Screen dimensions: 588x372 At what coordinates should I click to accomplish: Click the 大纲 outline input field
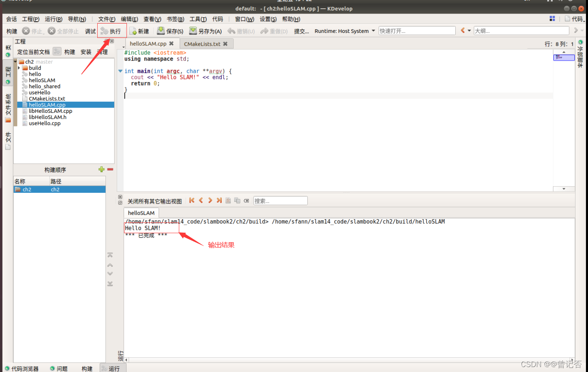(x=521, y=31)
